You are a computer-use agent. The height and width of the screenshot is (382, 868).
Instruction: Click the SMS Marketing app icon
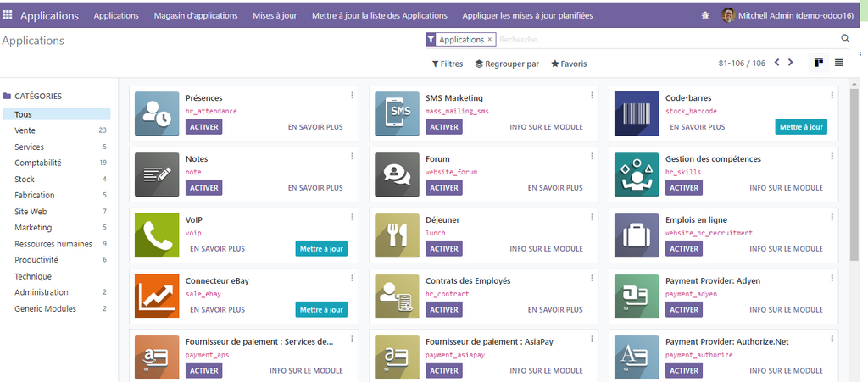tap(397, 113)
